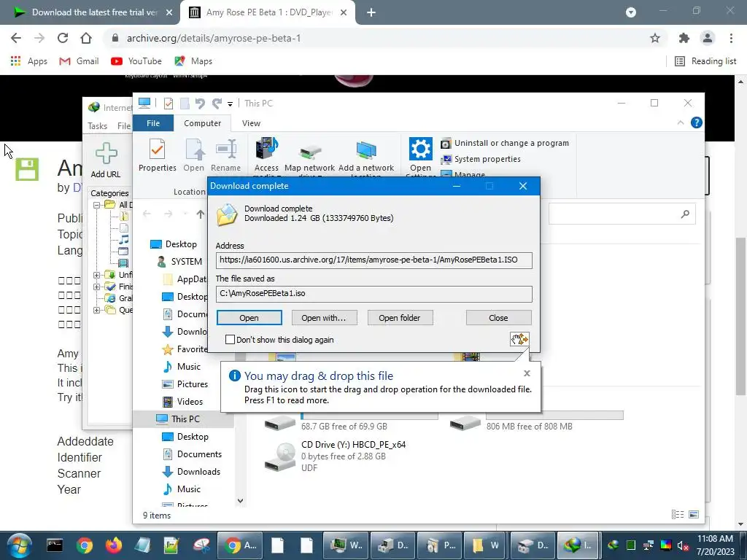
Task: Open the Chrome tab search dropdown
Action: (x=631, y=12)
